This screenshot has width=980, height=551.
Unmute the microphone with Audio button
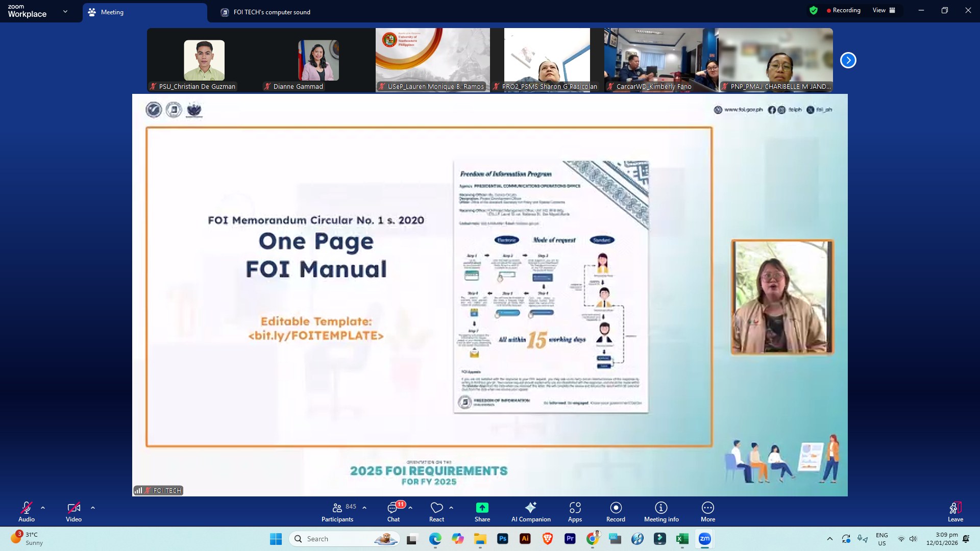[27, 512]
